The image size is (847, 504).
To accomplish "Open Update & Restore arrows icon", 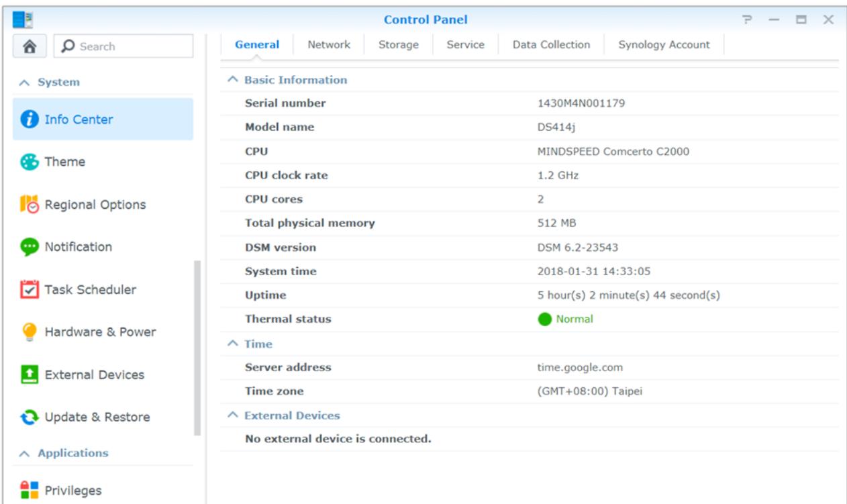I will pyautogui.click(x=29, y=417).
